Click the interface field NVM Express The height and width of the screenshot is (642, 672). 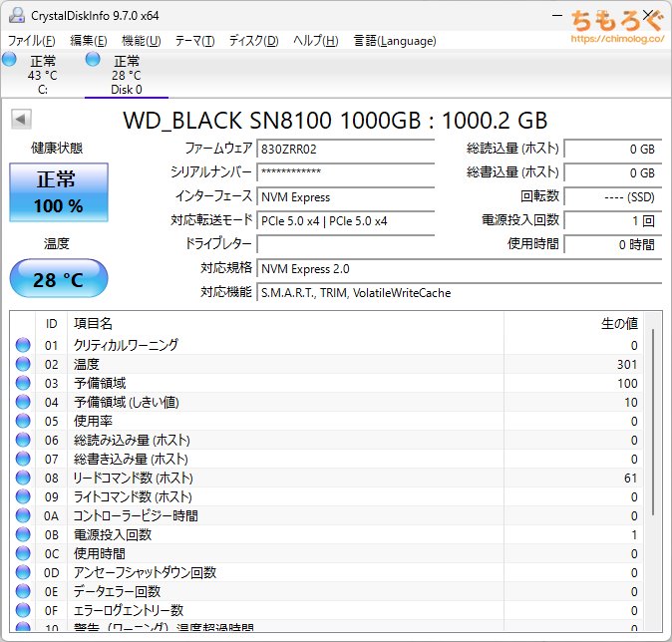tap(345, 196)
